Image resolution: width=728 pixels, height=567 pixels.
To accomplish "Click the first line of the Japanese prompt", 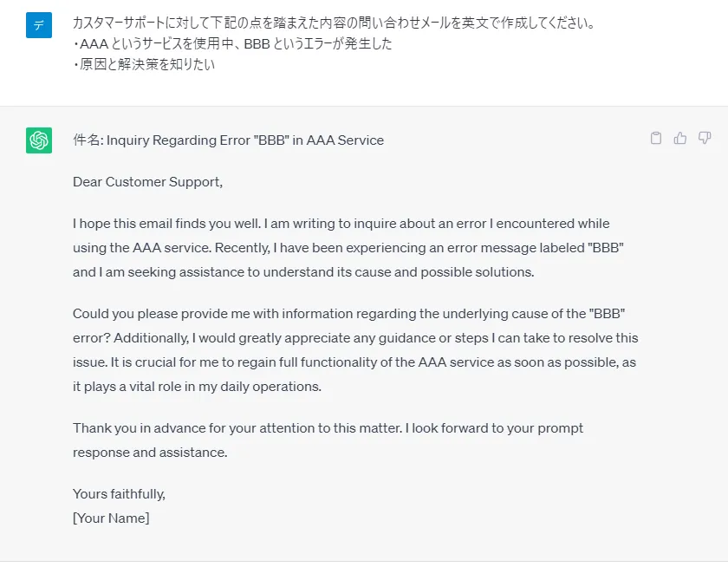I will tap(334, 23).
